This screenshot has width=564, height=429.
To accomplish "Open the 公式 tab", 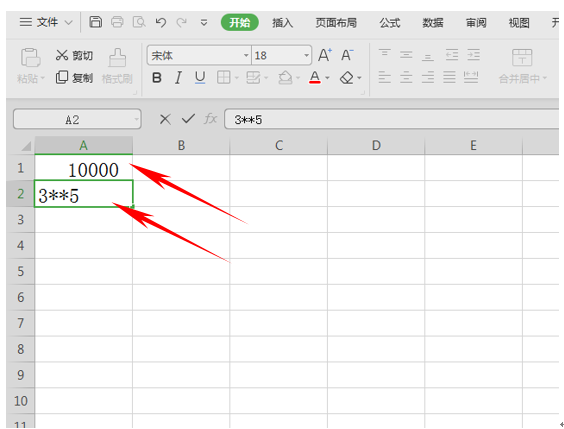I will point(390,23).
